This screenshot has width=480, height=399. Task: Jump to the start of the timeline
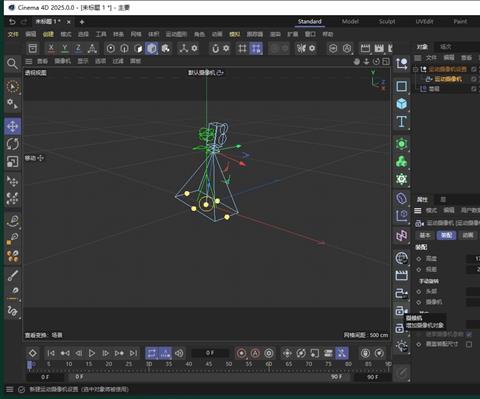click(x=51, y=353)
